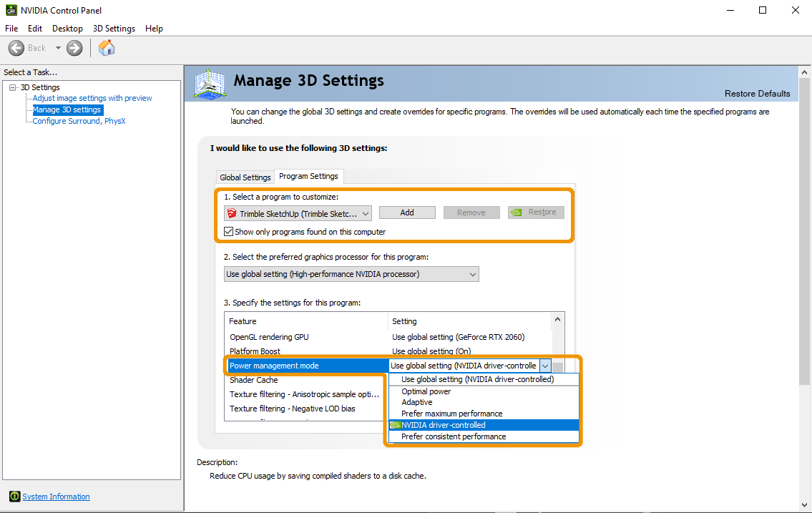Image resolution: width=812 pixels, height=513 pixels.
Task: Open the Home icon in toolbar
Action: pos(107,48)
